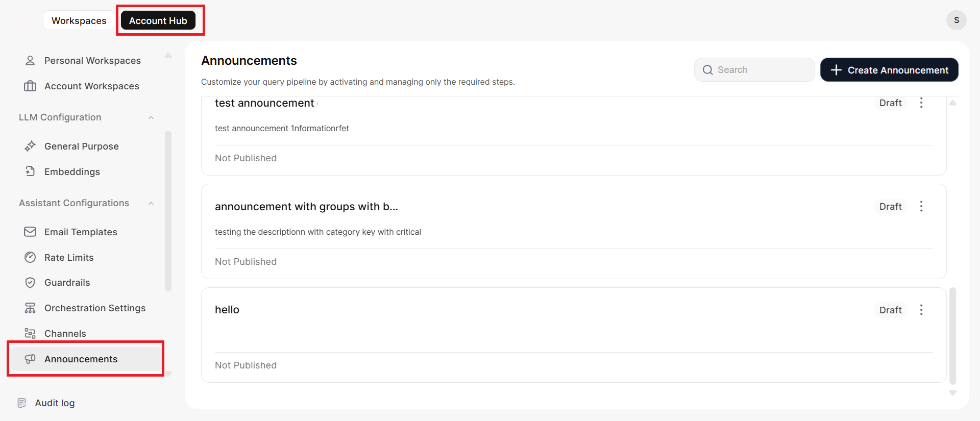Open the Audit log page
Screen dimensions: 980x421
[x=55, y=403]
